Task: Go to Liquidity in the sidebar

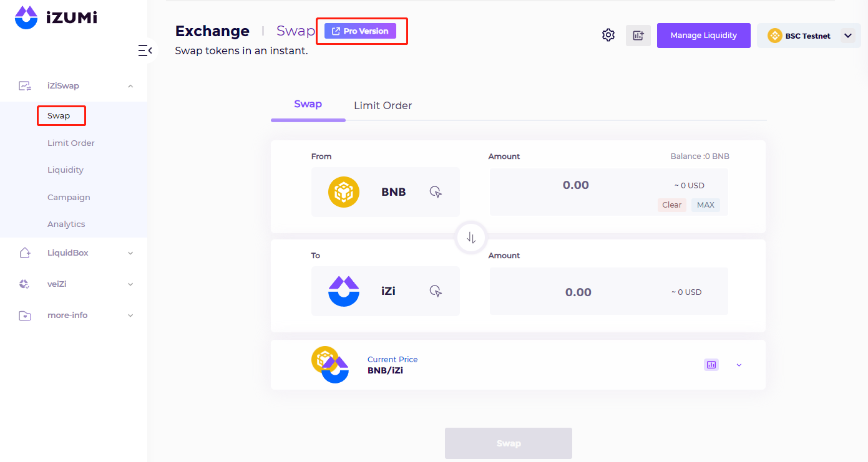Action: click(66, 170)
